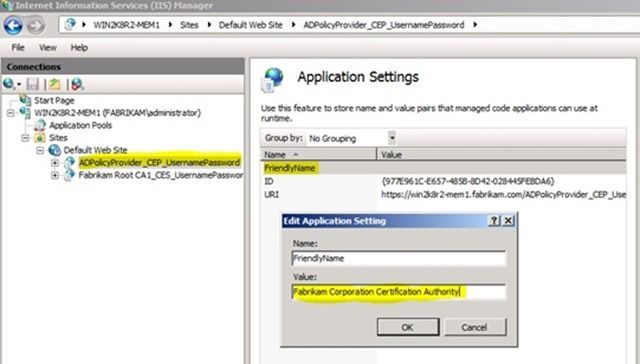Expand the ADPolicyProvider_CEP_UsernamePassword node
The image size is (640, 364).
coord(55,163)
